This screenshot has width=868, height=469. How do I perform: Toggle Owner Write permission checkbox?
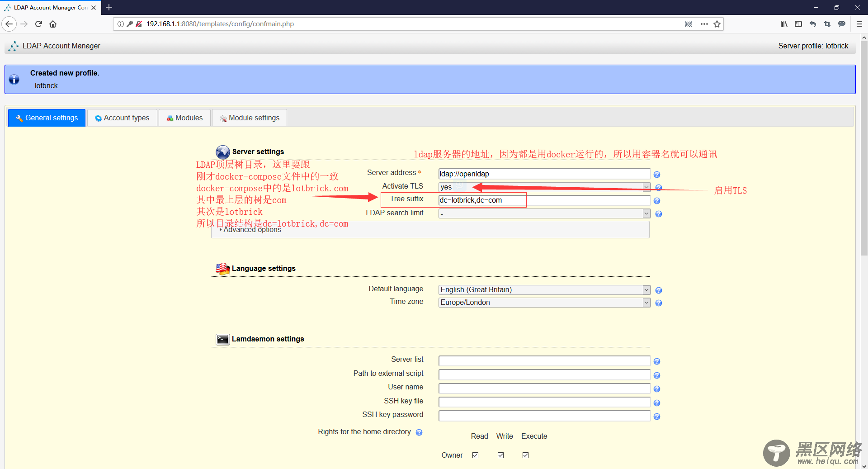click(500, 455)
